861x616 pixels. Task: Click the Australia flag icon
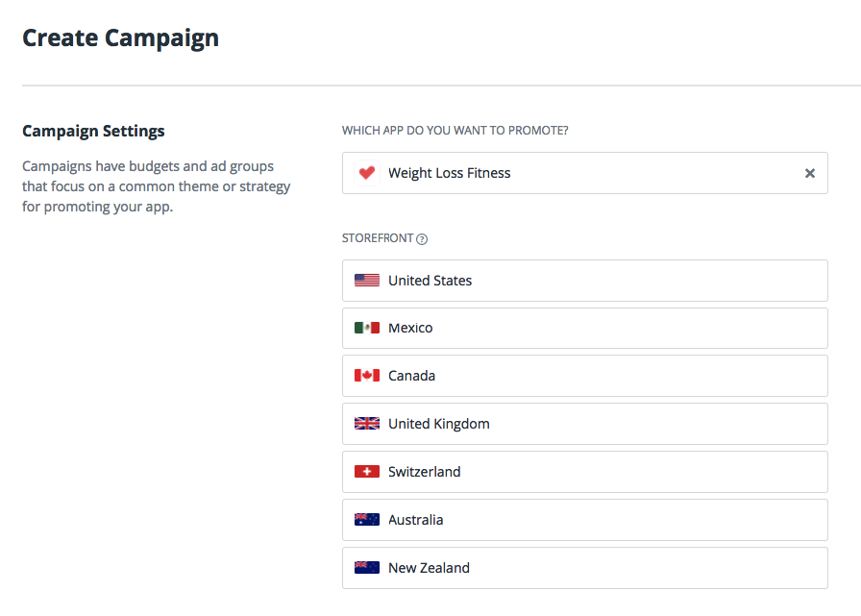(366, 520)
